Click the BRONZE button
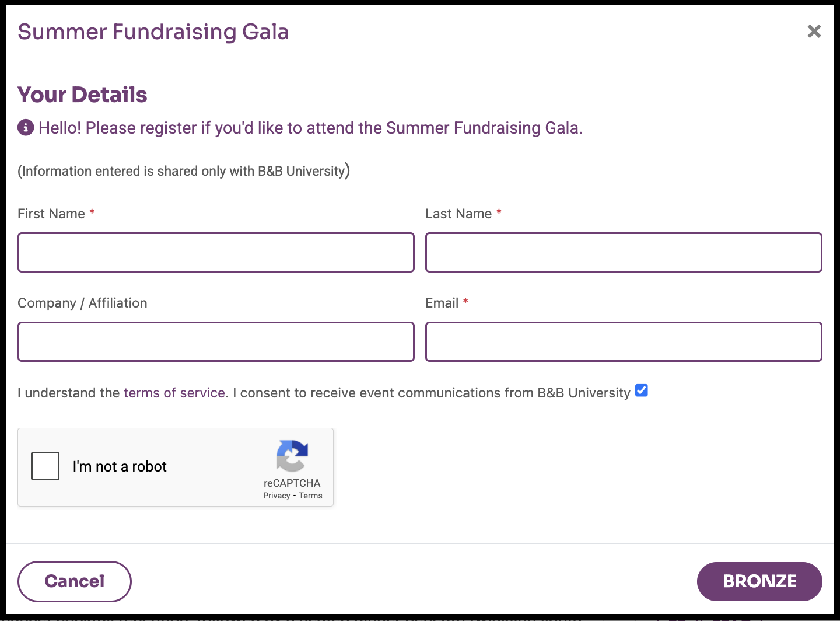840x621 pixels. pyautogui.click(x=759, y=581)
